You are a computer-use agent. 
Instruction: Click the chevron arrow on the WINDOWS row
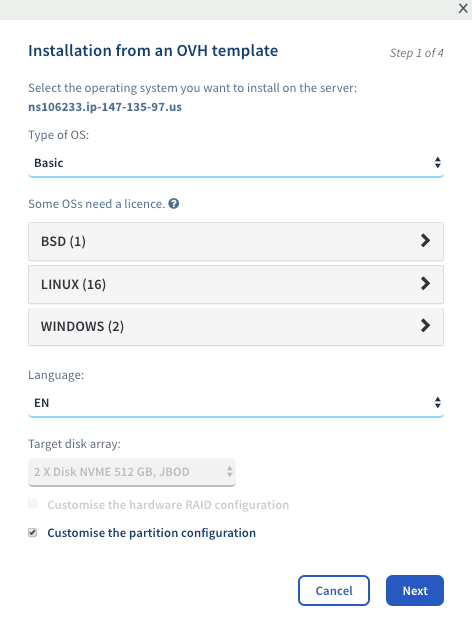[425, 326]
